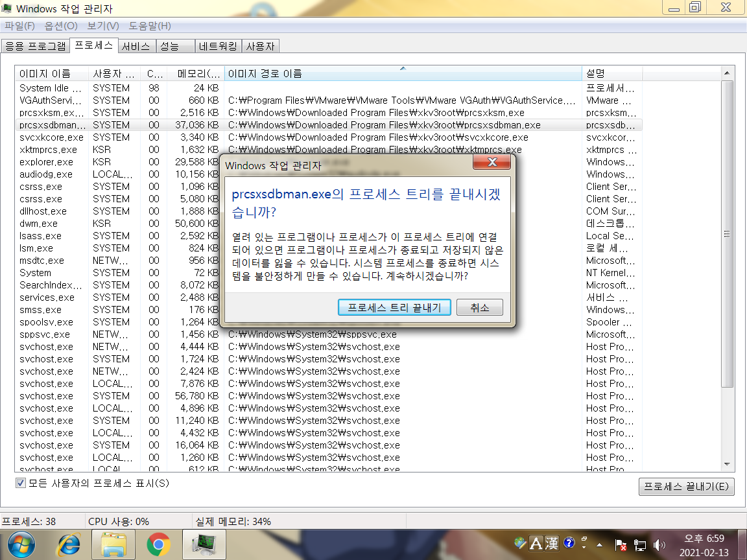The image size is (747, 560).
Task: Select the prcsxsdbman... process row
Action: tap(329, 125)
